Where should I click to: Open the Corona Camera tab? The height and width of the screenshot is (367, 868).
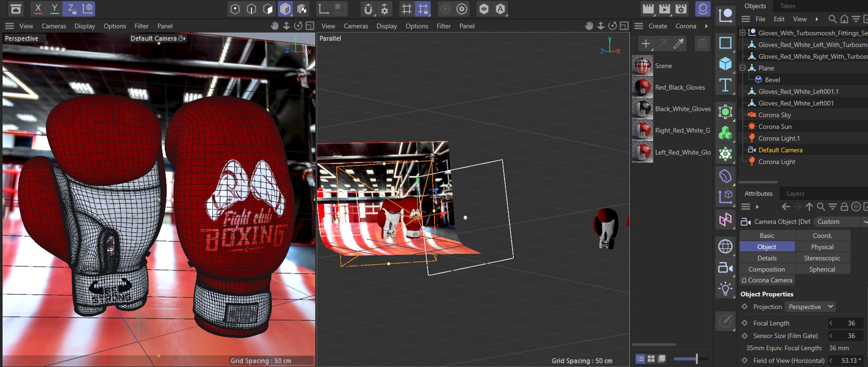[767, 280]
